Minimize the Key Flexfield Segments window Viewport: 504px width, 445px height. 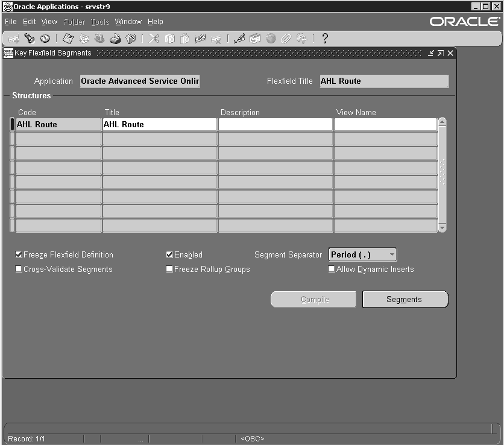coord(430,53)
